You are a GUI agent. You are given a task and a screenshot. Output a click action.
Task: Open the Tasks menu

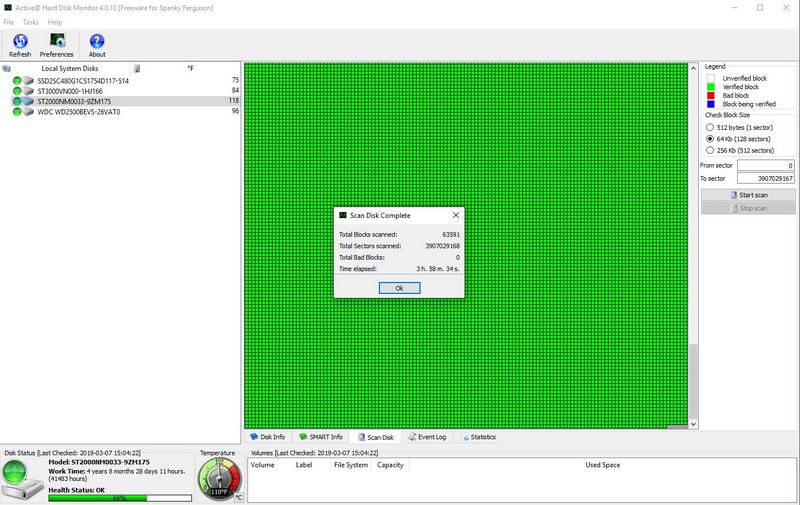(31, 22)
